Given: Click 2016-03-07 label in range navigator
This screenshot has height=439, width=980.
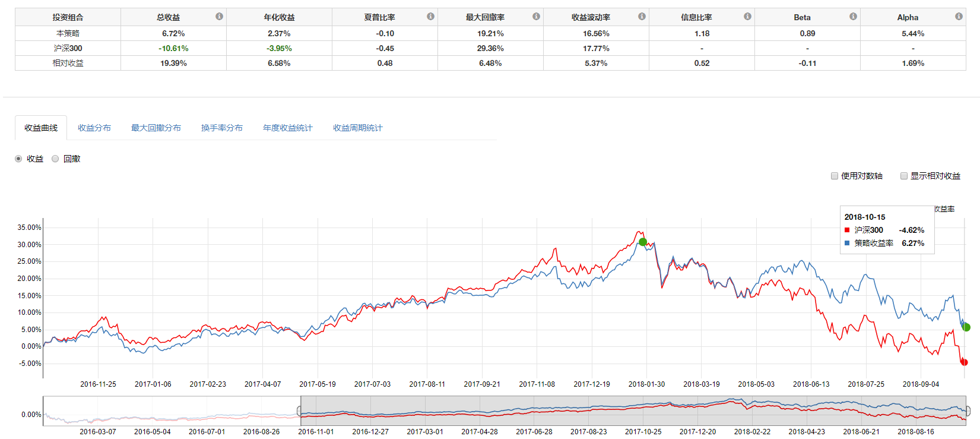Looking at the screenshot, I should 98,432.
